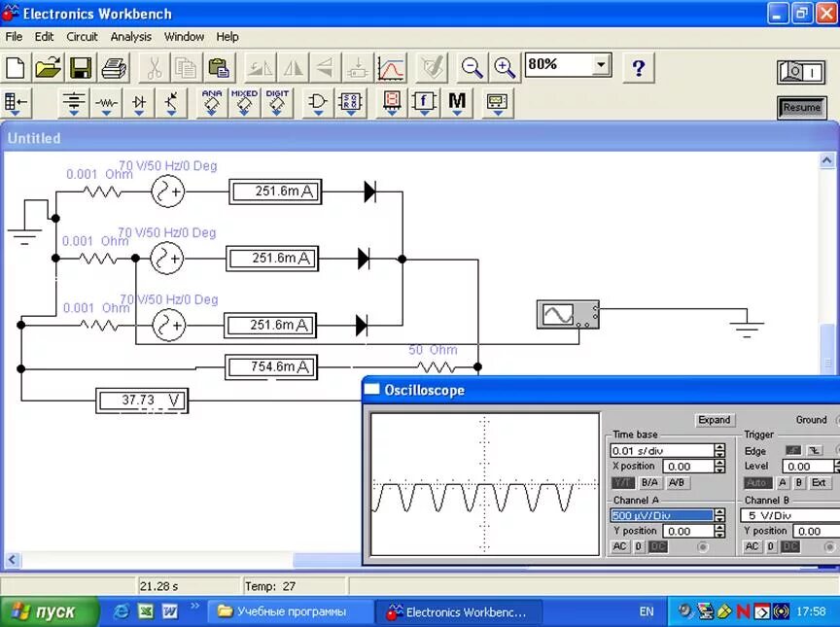
Task: Open the File menu
Action: pos(14,37)
